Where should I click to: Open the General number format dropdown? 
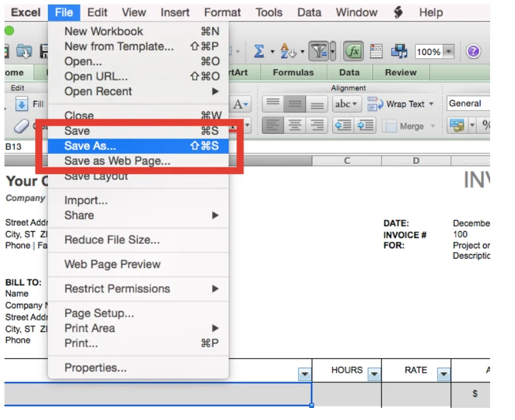tap(468, 103)
